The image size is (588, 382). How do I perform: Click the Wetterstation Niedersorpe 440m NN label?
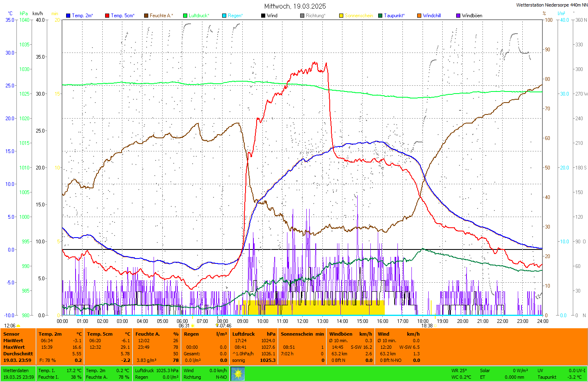pyautogui.click(x=551, y=5)
